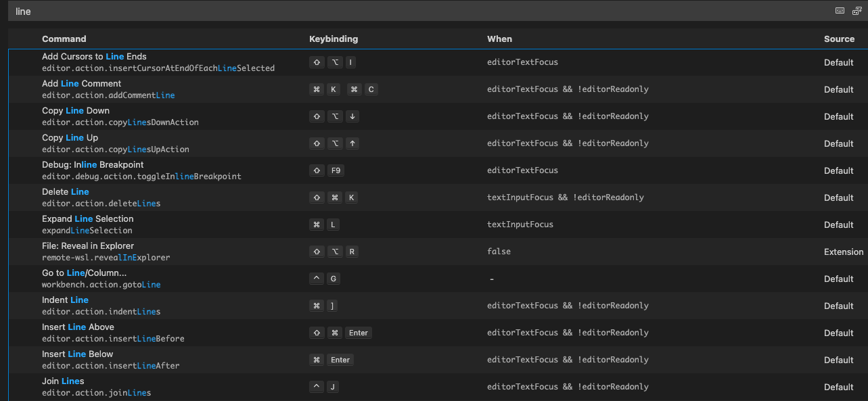Select the Delete Line command row
Image resolution: width=868 pixels, height=401 pixels.
point(66,192)
